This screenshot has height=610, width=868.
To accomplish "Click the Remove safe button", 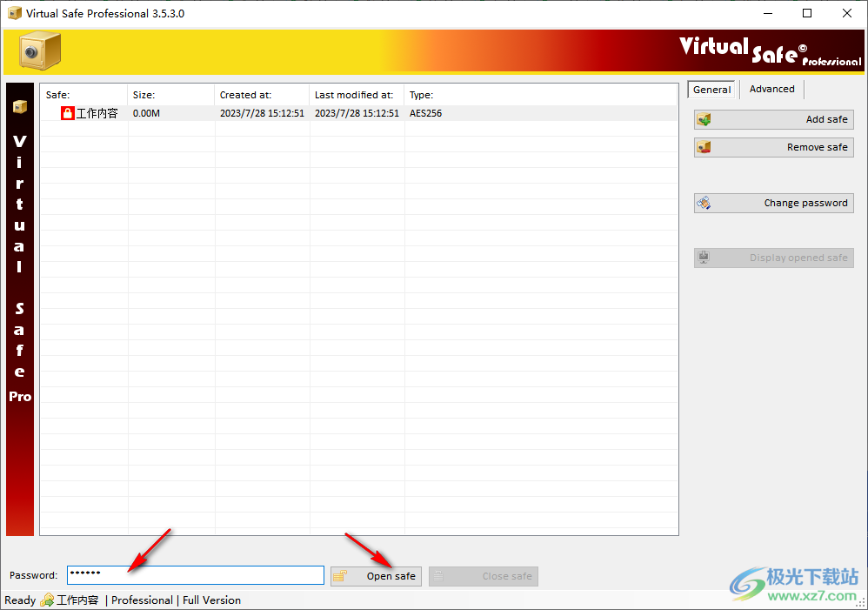I will click(x=774, y=147).
